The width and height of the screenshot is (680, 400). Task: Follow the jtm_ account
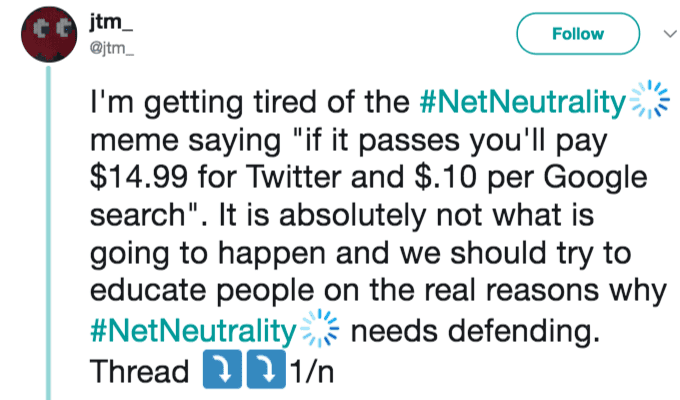coord(578,34)
